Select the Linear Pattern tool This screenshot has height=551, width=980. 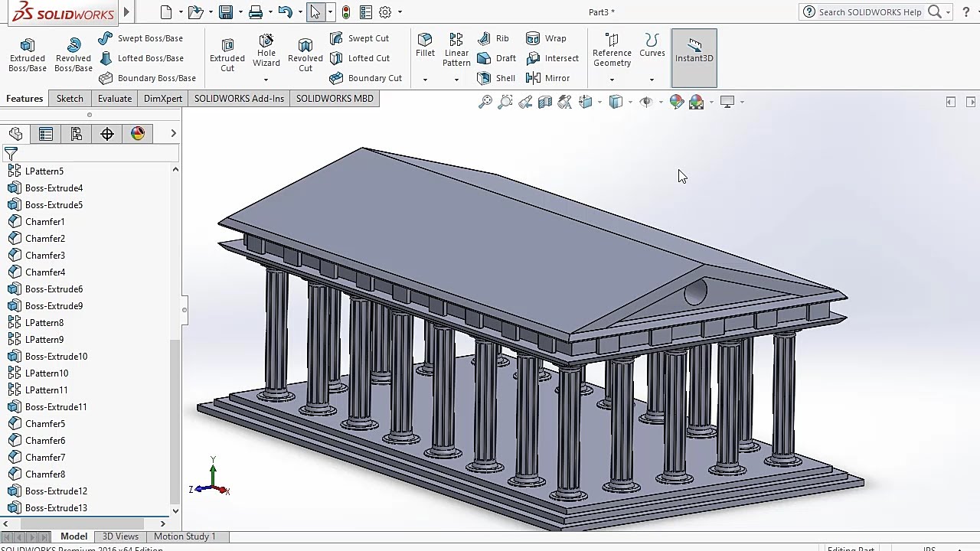(456, 50)
